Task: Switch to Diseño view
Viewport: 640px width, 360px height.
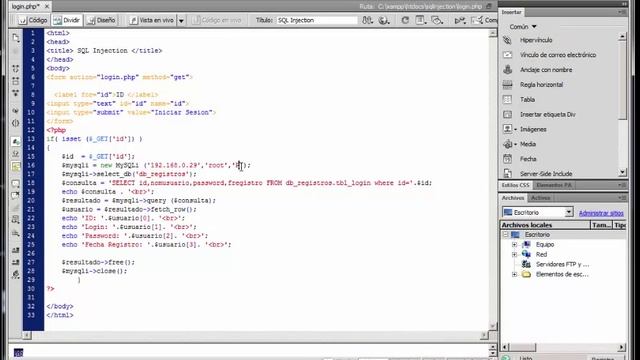Action: click(101, 20)
